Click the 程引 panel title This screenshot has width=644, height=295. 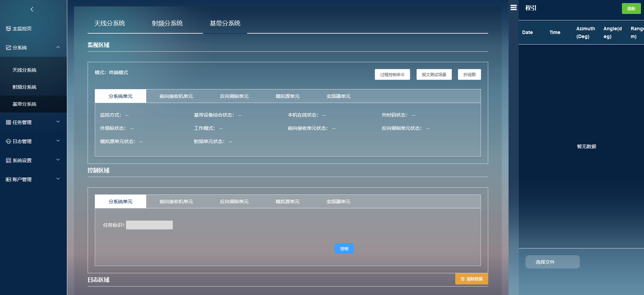pos(531,8)
